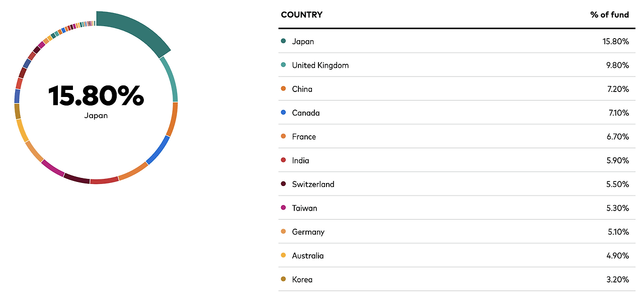Click the Japan color dot in table
This screenshot has width=644, height=292.
[283, 41]
